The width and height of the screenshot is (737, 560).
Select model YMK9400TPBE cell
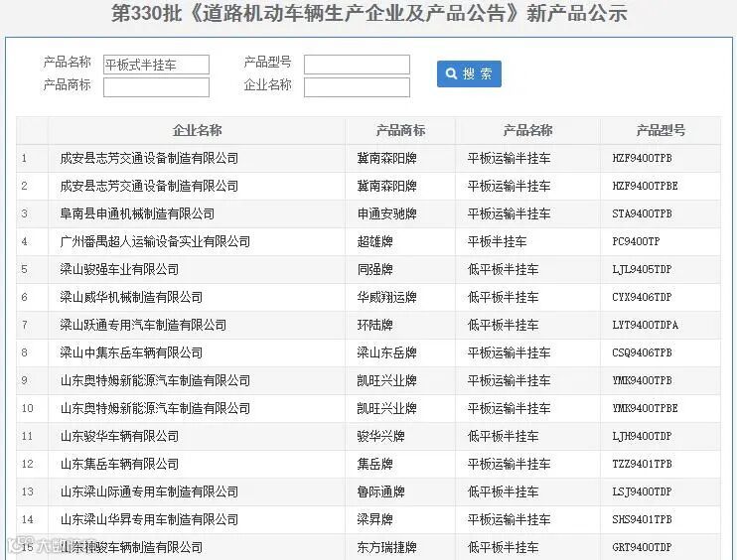[661, 408]
